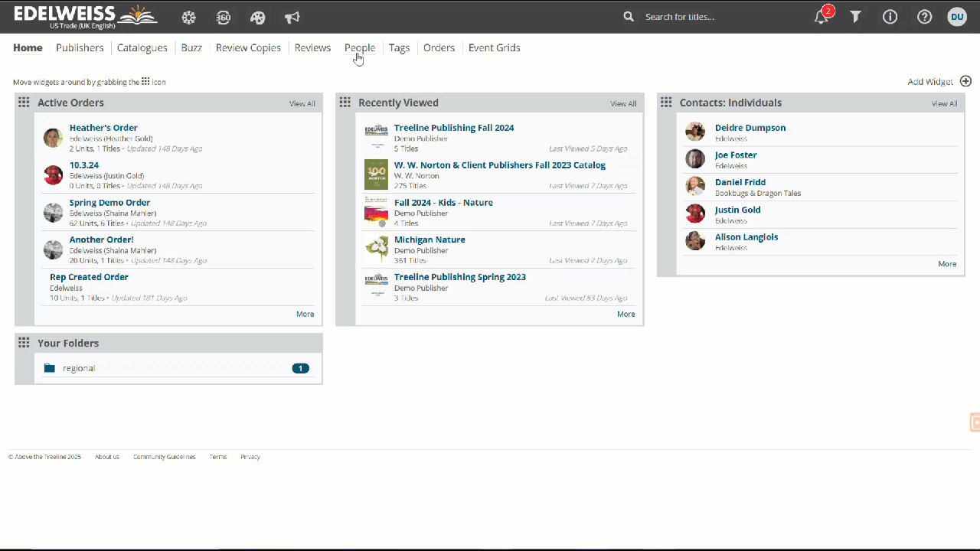Viewport: 980px width, 551px height.
Task: Open Rep Created Order
Action: [89, 277]
